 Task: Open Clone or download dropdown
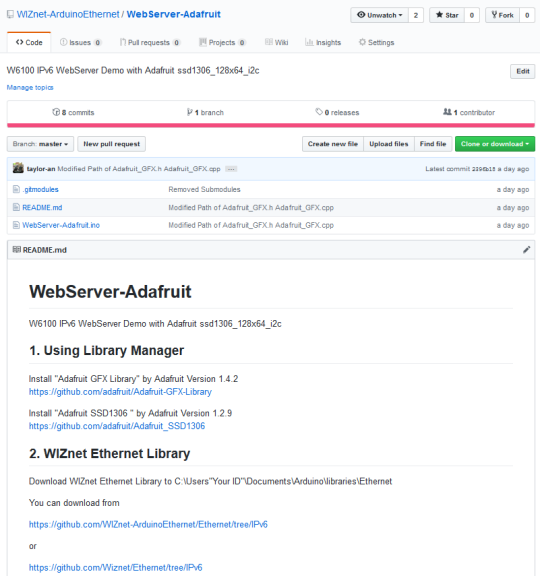[495, 144]
